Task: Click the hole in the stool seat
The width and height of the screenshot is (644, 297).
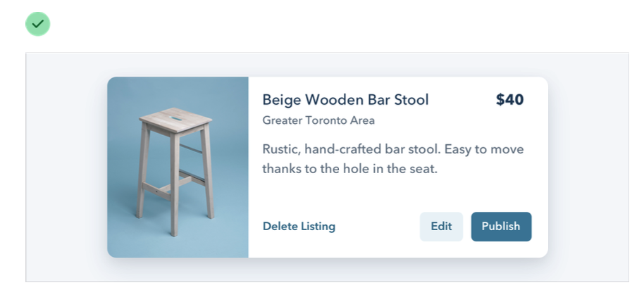Action: (174, 117)
